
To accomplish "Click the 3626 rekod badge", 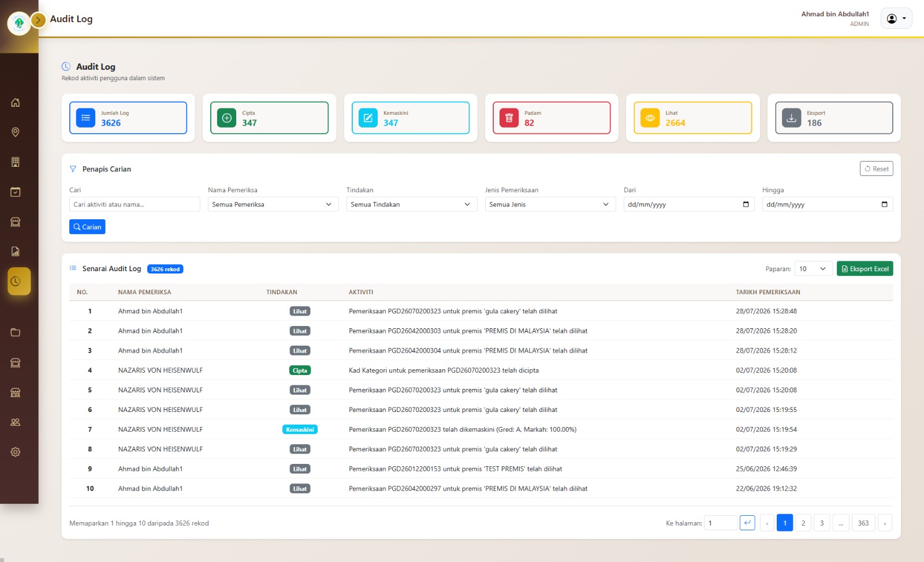I will 165,269.
